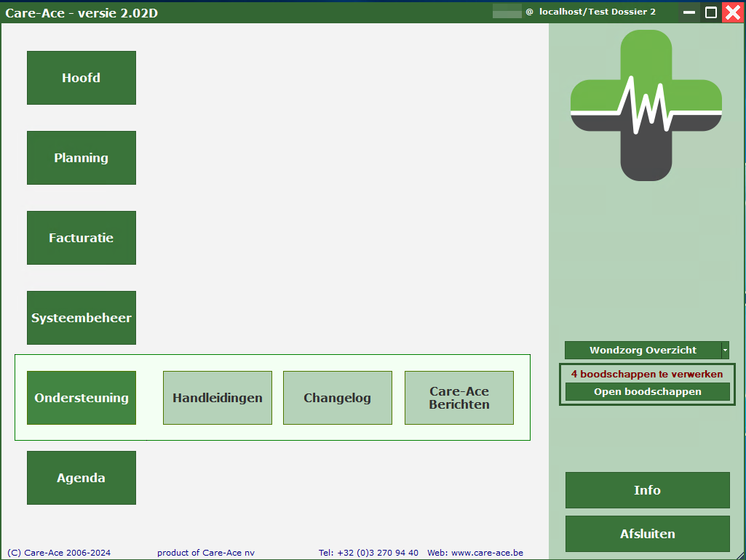The width and height of the screenshot is (746, 560).
Task: Select the Wondzorg Overzicht combo box
Action: (x=643, y=351)
